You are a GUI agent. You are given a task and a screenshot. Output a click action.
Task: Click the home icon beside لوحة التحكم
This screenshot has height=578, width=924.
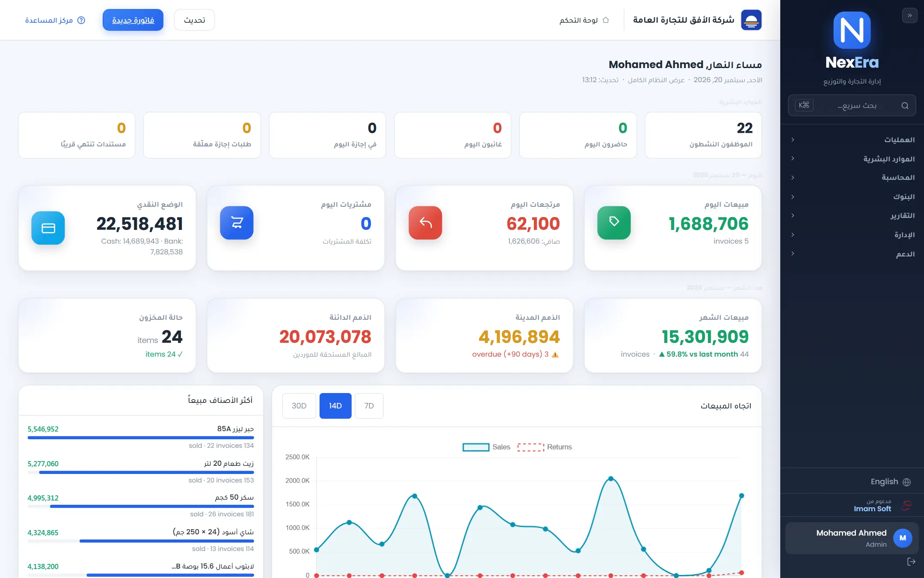pyautogui.click(x=606, y=20)
